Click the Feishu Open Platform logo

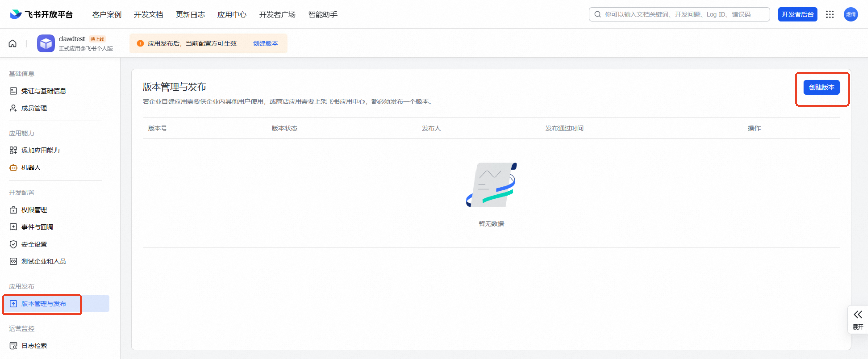[x=41, y=14]
